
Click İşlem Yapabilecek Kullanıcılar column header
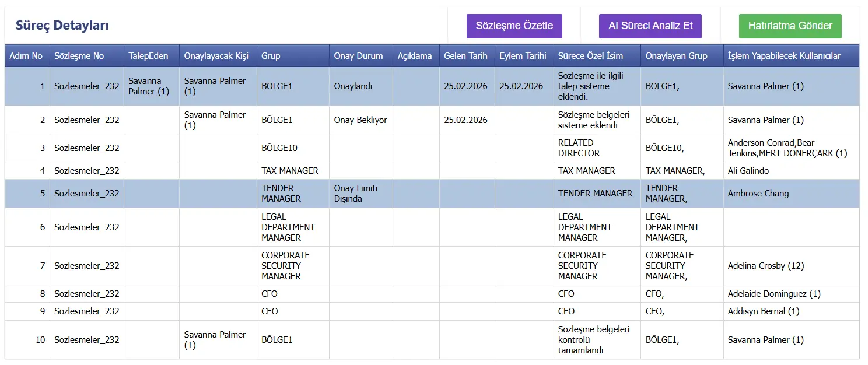click(x=784, y=56)
